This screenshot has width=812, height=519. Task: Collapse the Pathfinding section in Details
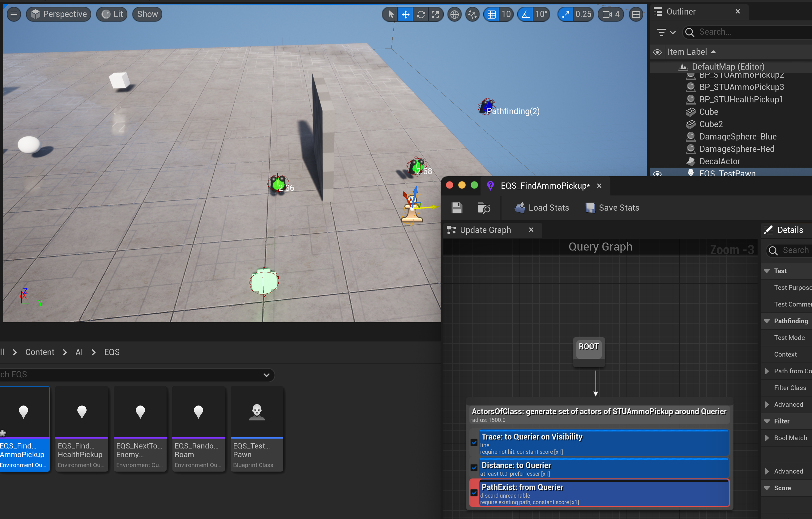click(x=767, y=321)
